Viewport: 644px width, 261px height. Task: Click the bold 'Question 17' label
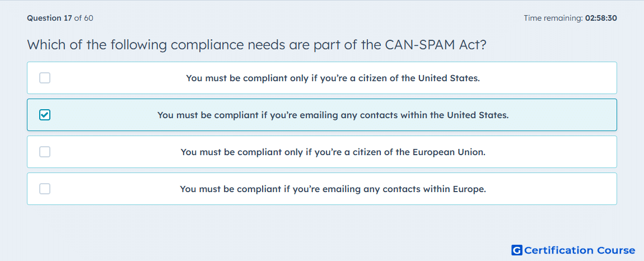pyautogui.click(x=49, y=18)
